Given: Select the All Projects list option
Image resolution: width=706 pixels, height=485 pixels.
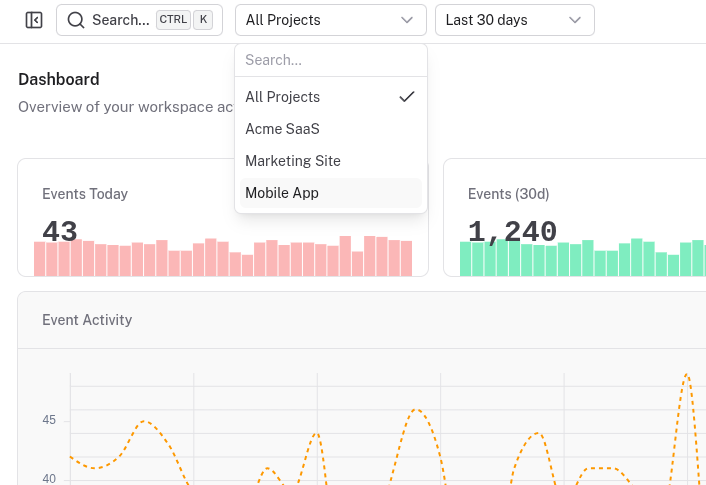Looking at the screenshot, I should coord(283,97).
